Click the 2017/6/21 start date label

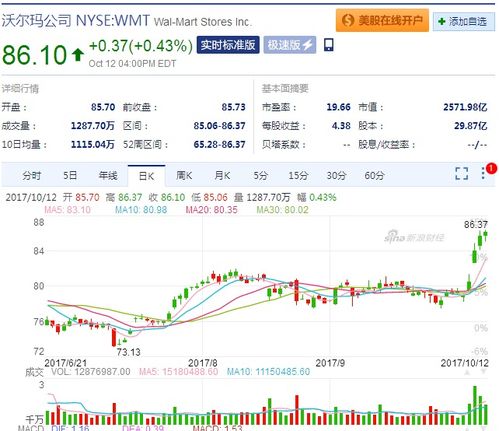(65, 363)
